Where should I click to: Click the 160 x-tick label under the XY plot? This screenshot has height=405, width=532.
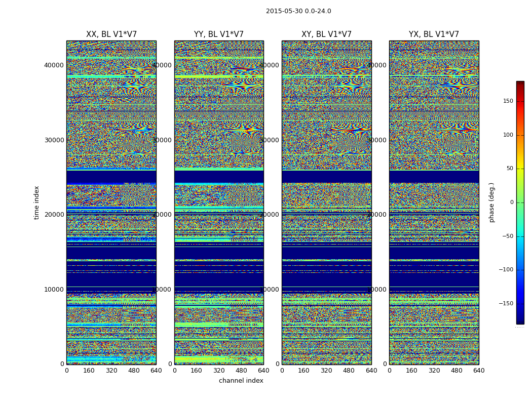(303, 371)
